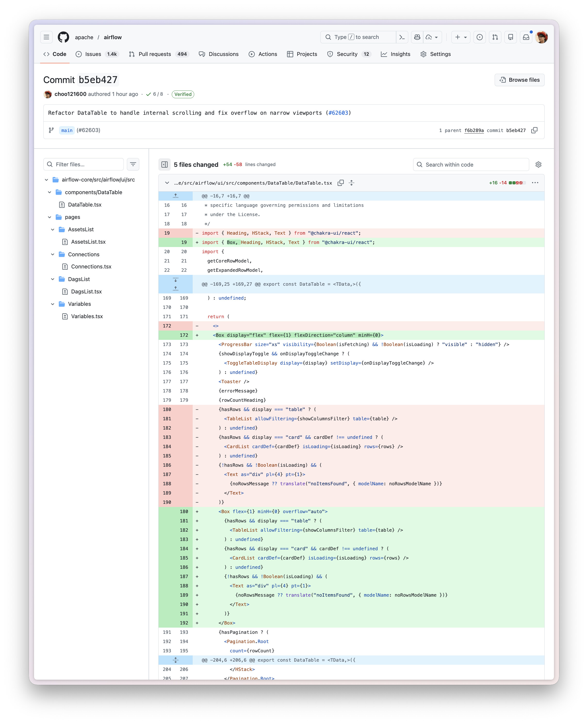The image size is (588, 723).
Task: Open the diff view settings gear
Action: point(538,165)
